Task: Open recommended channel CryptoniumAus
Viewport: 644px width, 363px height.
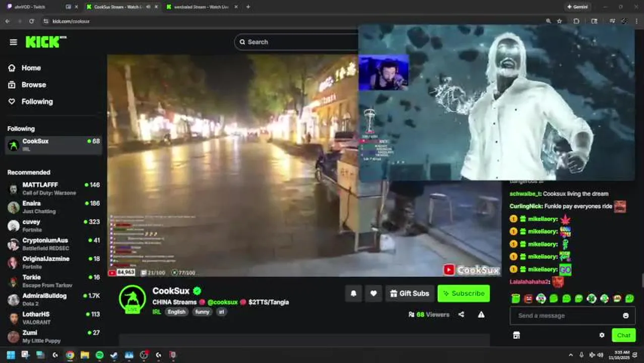Action: point(53,244)
